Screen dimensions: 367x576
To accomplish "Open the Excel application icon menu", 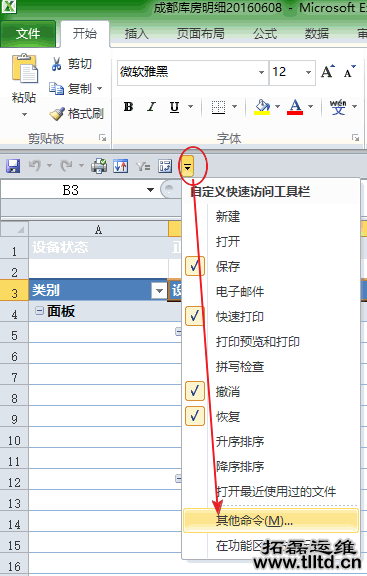I will (x=9, y=6).
